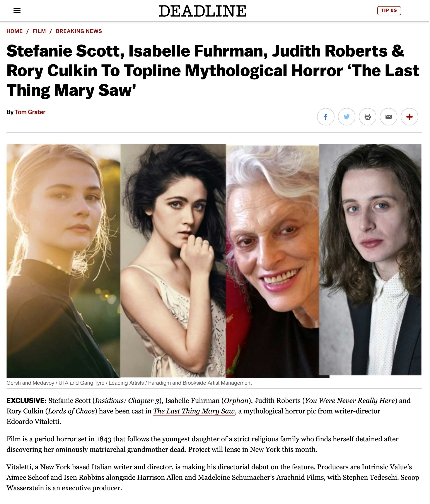
Task: Click the article headline text
Action: click(x=213, y=70)
